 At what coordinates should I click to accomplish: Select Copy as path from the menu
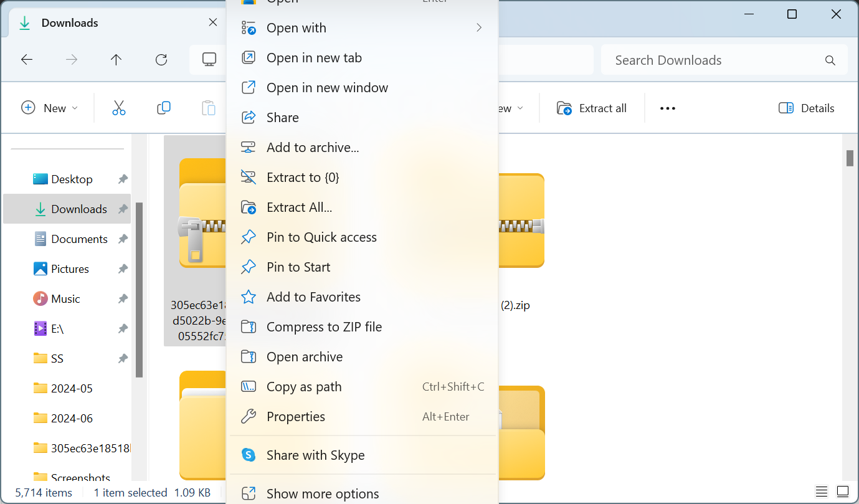(x=304, y=386)
